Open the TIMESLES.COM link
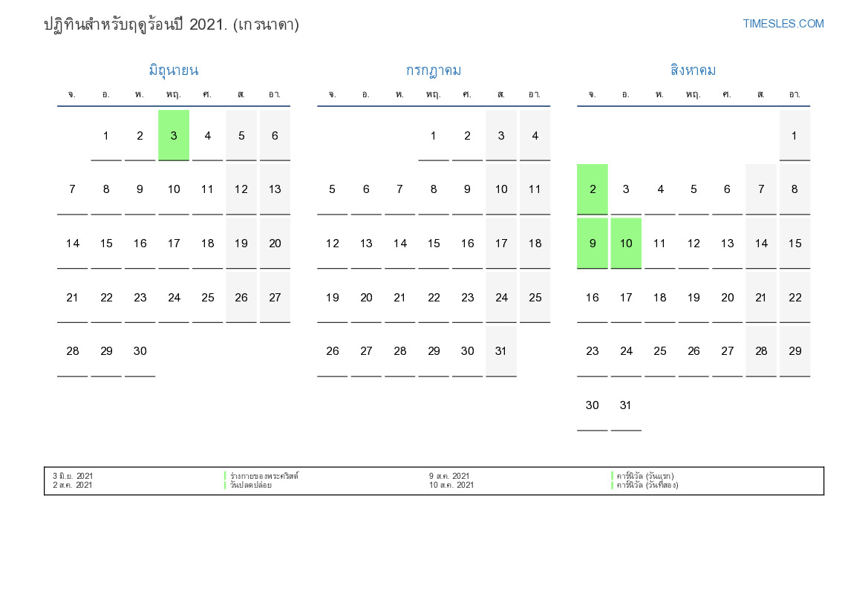Viewport: 868px width, 614px height. coord(783,24)
